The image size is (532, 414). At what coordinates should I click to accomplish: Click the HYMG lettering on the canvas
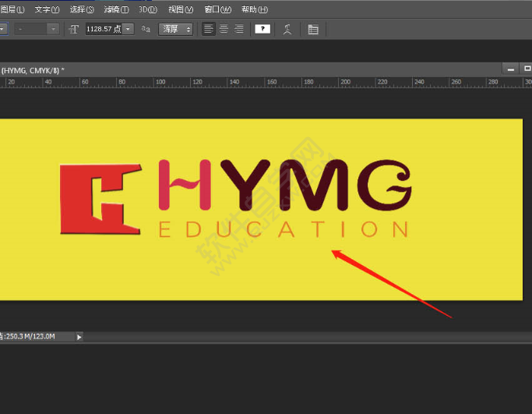coord(285,185)
